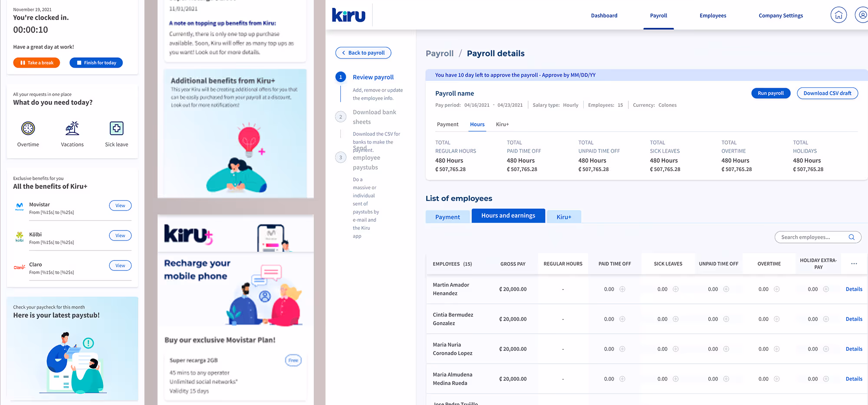Click the Kölbi logo icon
868x405 pixels.
(x=20, y=237)
